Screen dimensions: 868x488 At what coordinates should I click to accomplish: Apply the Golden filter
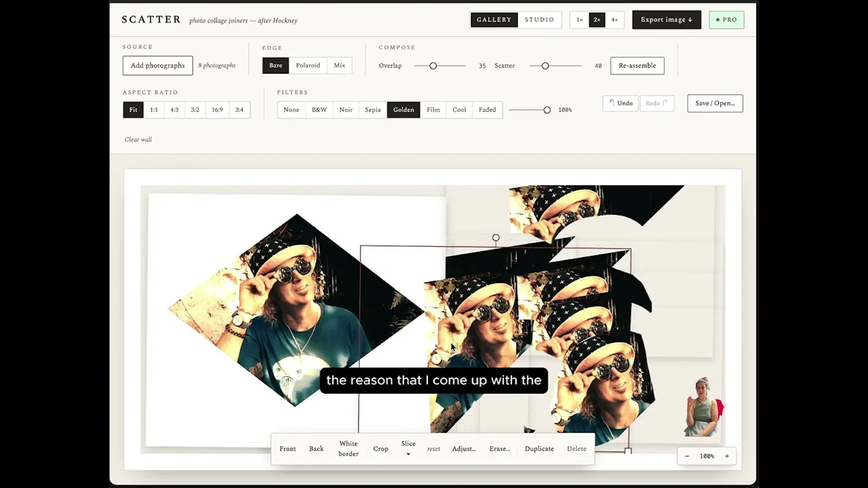tap(404, 110)
